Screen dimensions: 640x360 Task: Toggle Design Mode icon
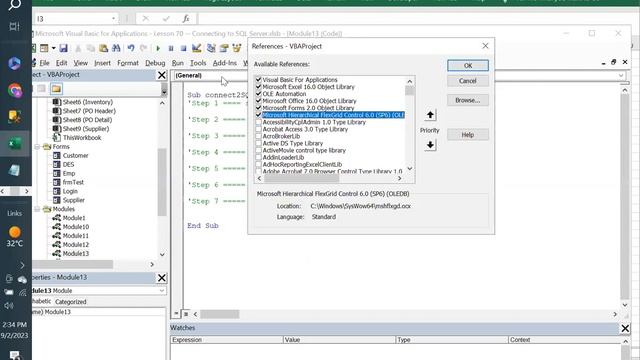coord(197,48)
